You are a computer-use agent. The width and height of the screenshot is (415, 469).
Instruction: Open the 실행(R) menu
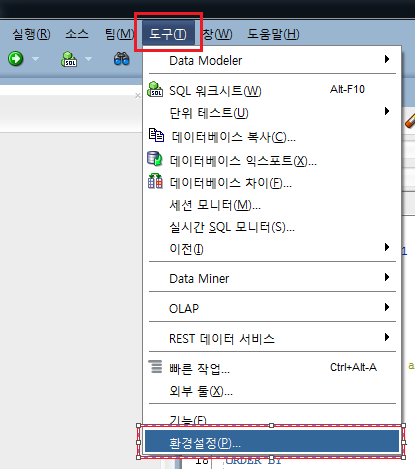coord(31,34)
